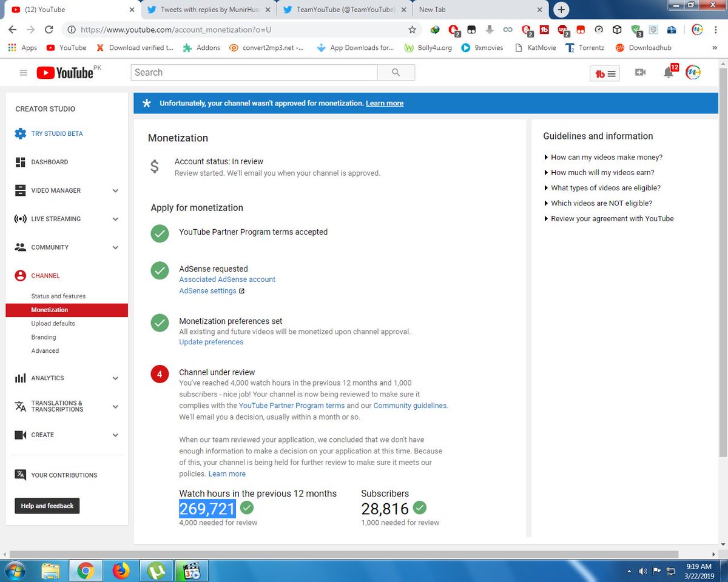
Task: Click the Try Studio Beta gear icon
Action: pos(21,133)
